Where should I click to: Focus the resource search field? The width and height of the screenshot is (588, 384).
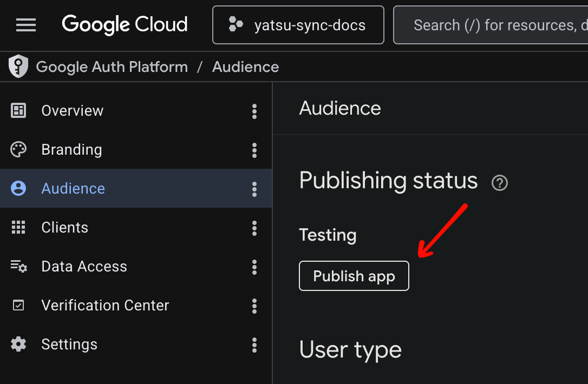(x=491, y=25)
